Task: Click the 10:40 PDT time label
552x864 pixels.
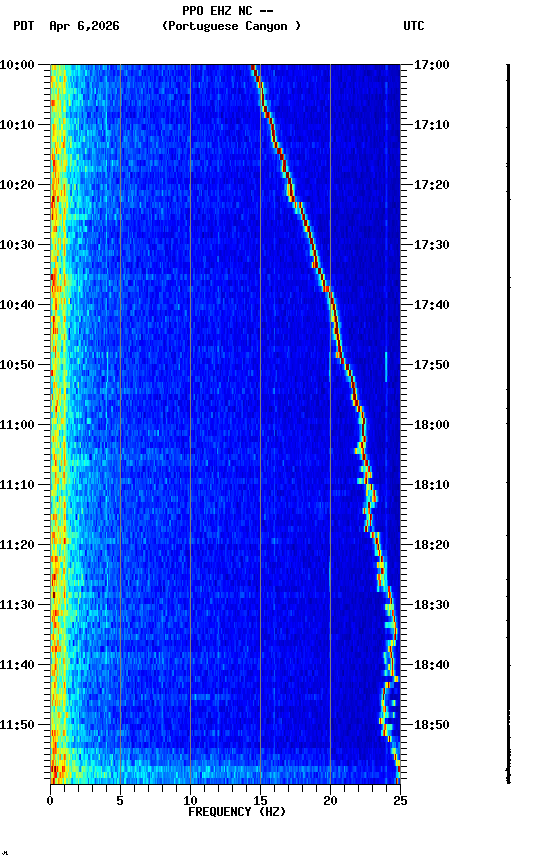Action: click(x=17, y=305)
